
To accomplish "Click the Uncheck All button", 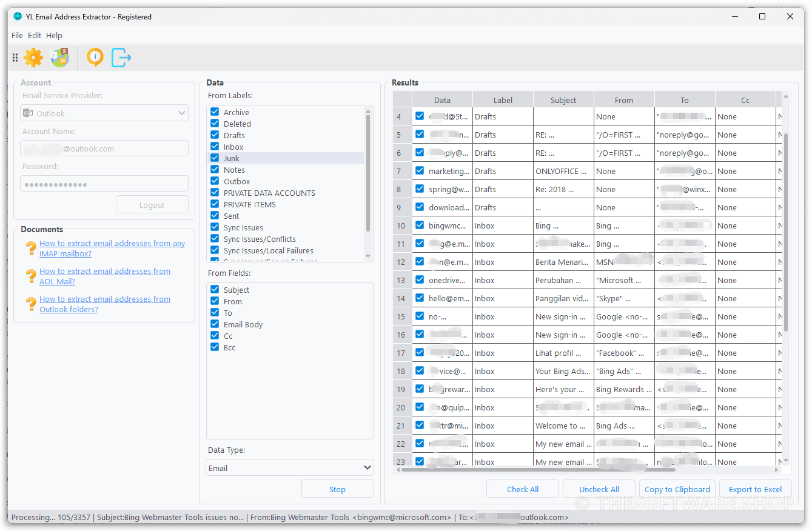I will (599, 489).
